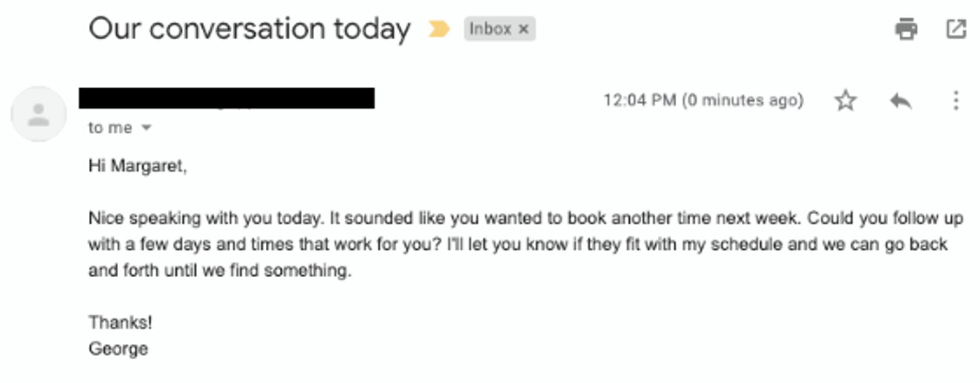Viewport: 980px width, 383px height.
Task: Toggle the star on this message
Action: 846,100
